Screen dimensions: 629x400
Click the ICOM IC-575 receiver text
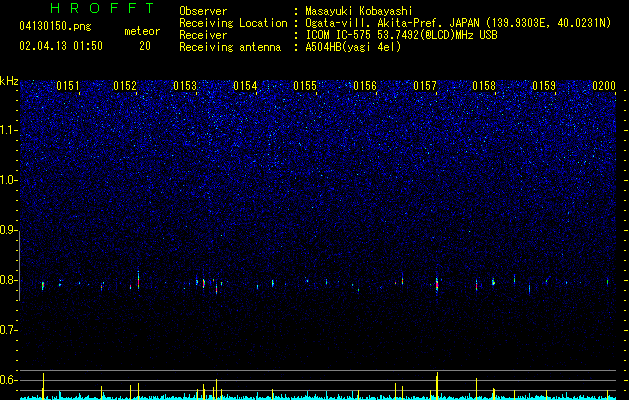coord(340,35)
